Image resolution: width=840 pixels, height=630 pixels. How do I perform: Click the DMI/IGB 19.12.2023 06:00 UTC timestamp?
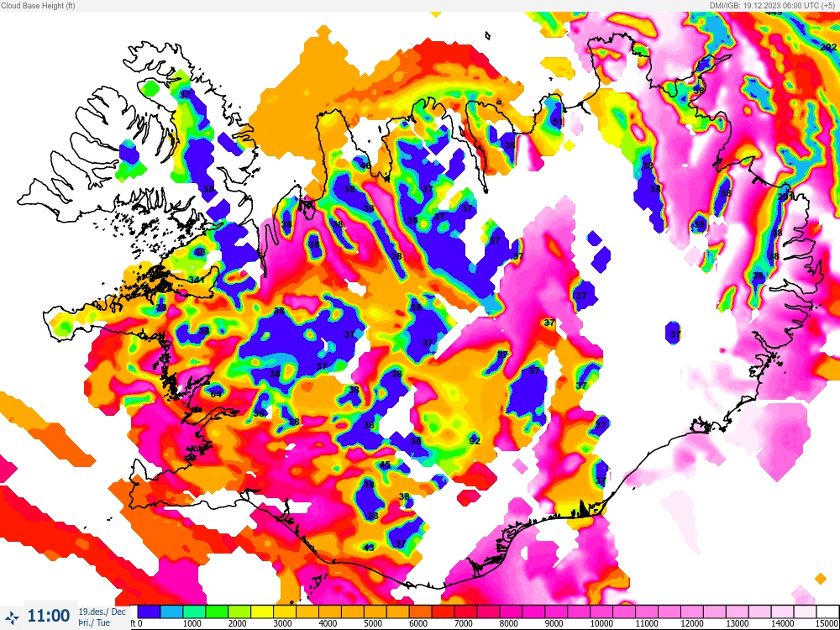tap(773, 5)
